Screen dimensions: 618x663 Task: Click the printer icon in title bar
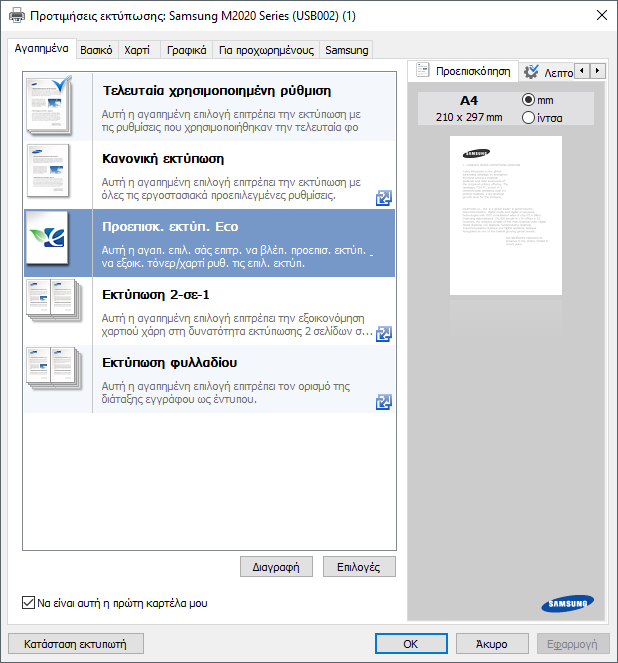pyautogui.click(x=17, y=16)
